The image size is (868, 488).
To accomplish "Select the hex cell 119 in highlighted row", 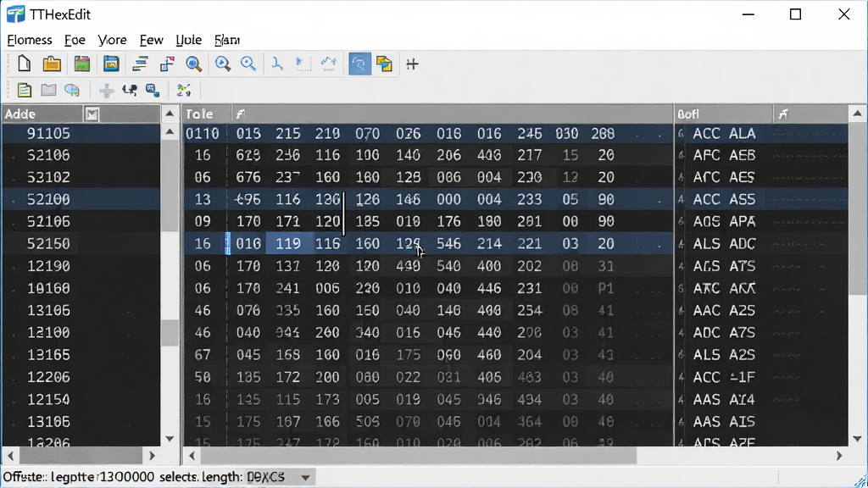I will pos(288,243).
